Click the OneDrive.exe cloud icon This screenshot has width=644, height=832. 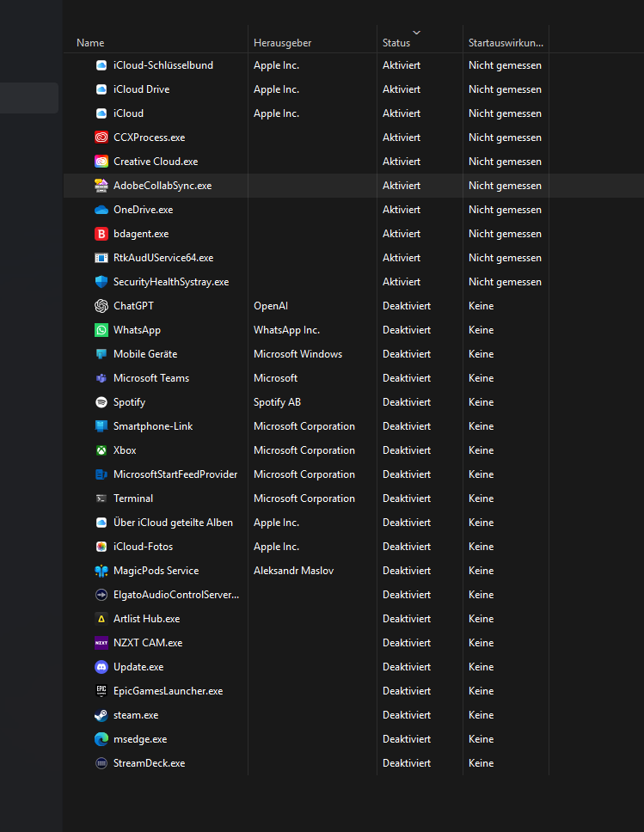coord(101,210)
